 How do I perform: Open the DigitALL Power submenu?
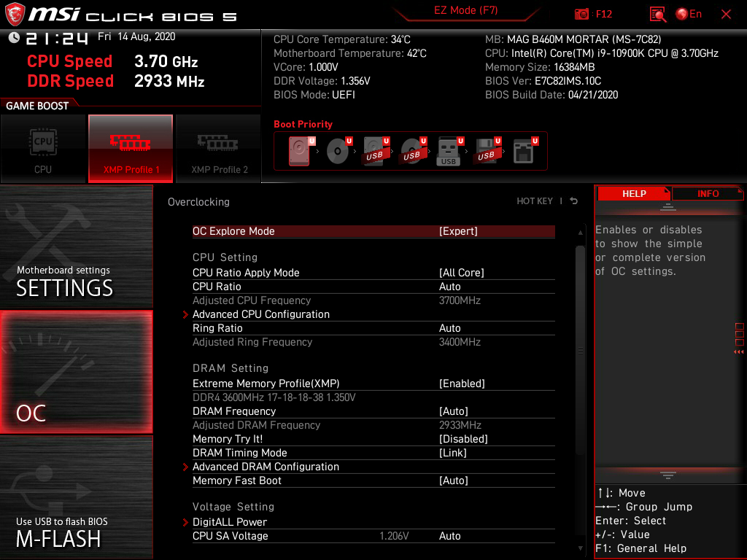229,521
